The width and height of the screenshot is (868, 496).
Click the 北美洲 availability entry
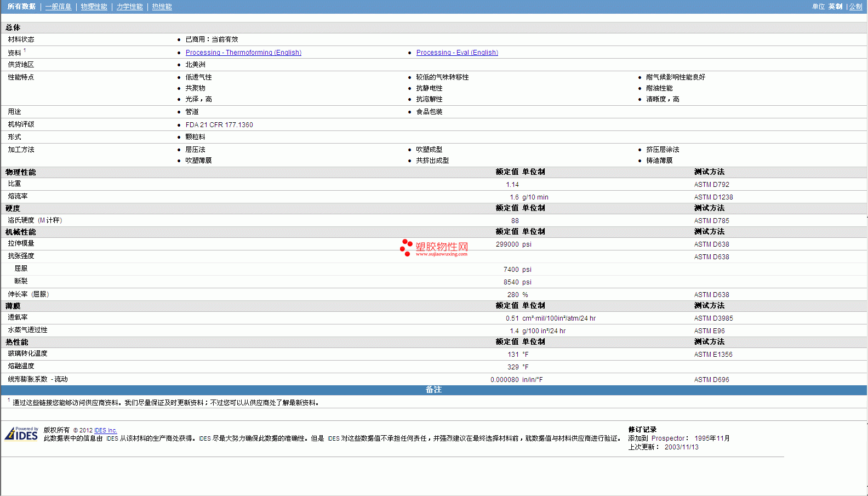click(x=195, y=65)
